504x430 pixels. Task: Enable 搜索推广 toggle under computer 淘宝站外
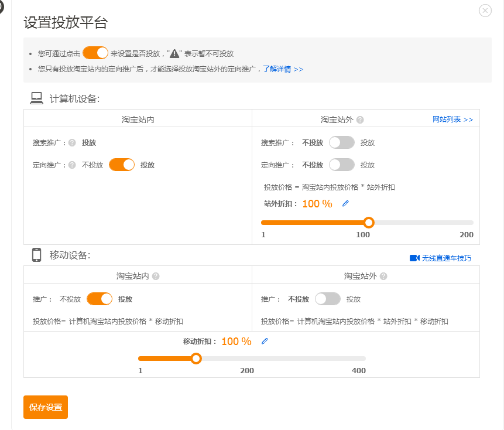tap(342, 142)
